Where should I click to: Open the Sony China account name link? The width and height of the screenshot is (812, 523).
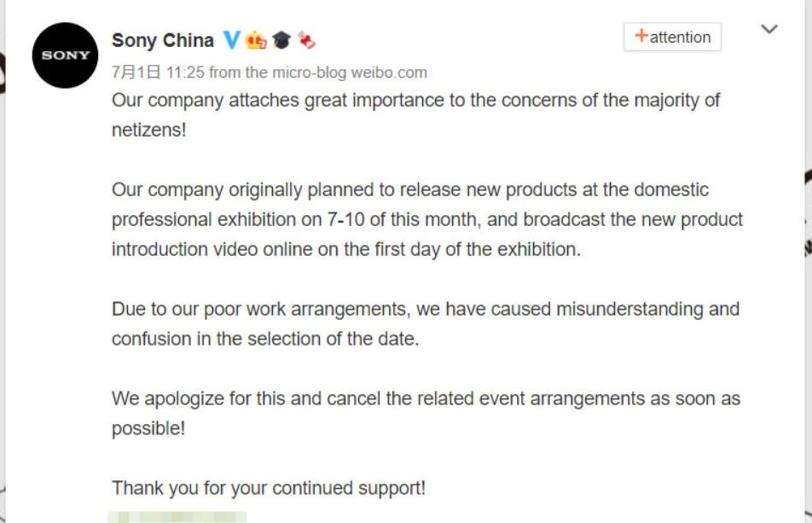pos(163,40)
